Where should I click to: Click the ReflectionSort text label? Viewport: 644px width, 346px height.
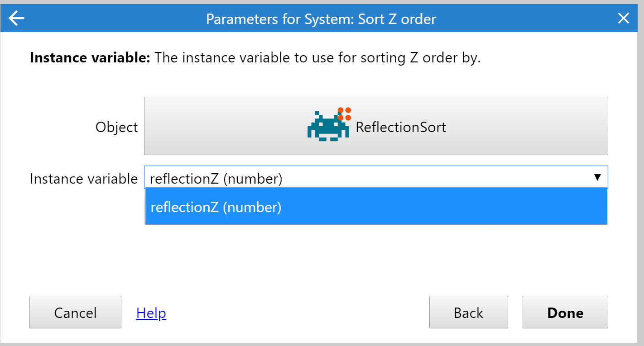pos(401,127)
